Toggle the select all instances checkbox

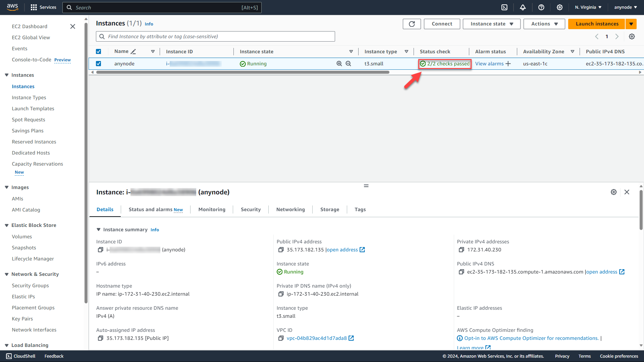coord(99,51)
